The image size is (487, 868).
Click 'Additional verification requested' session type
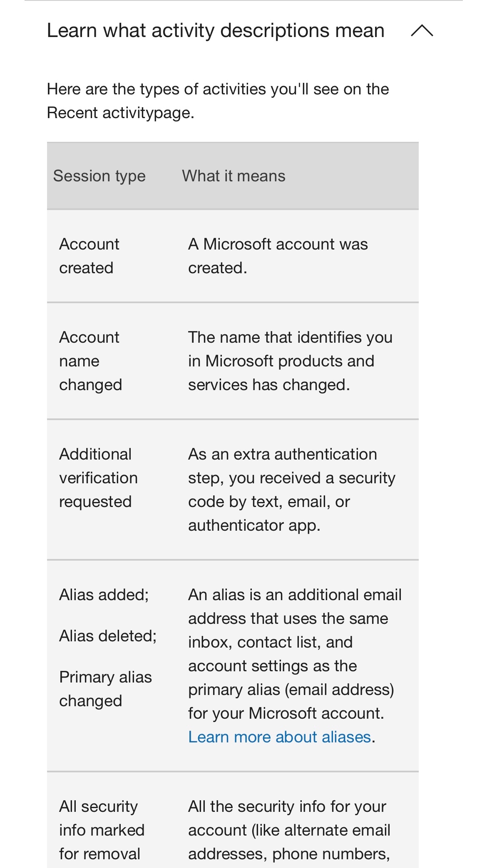point(98,478)
